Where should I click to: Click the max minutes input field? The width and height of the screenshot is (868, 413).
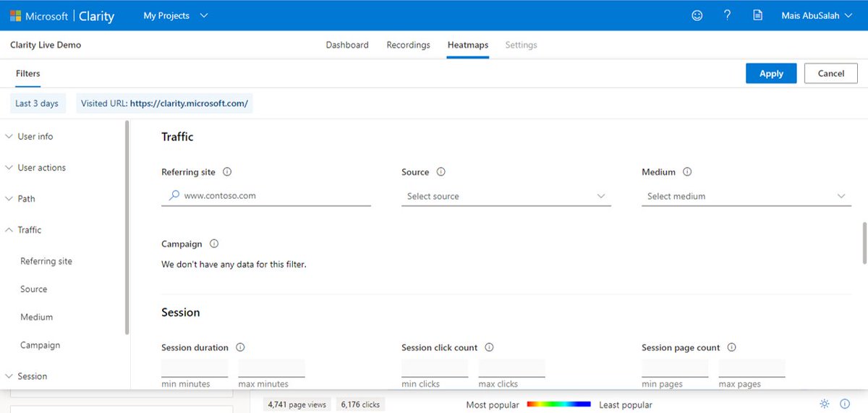(x=271, y=367)
